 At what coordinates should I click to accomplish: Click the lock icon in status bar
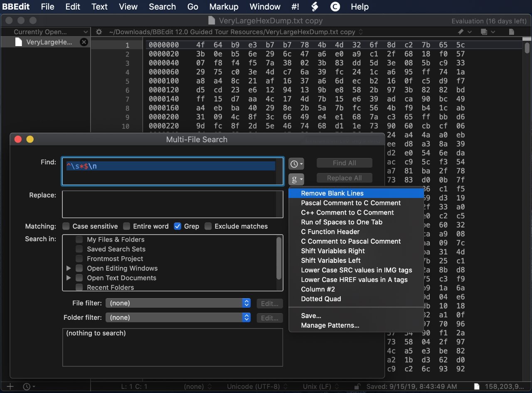click(x=357, y=386)
